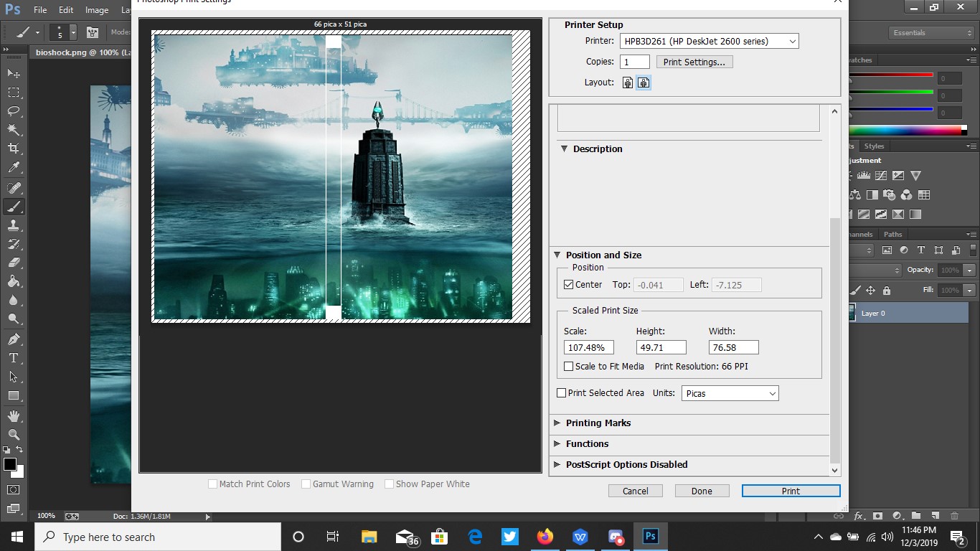Viewport: 980px width, 551px height.
Task: Switch print layout to landscape orientation
Action: [644, 83]
